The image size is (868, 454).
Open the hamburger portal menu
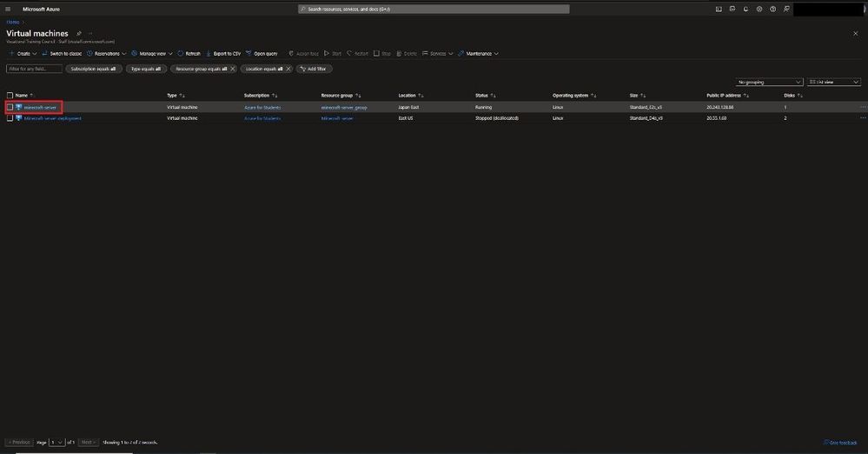[x=8, y=9]
